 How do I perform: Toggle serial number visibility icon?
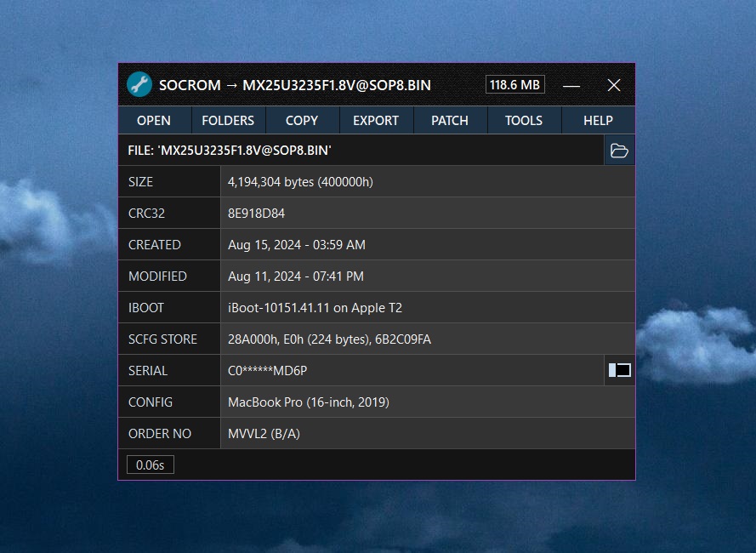(620, 370)
